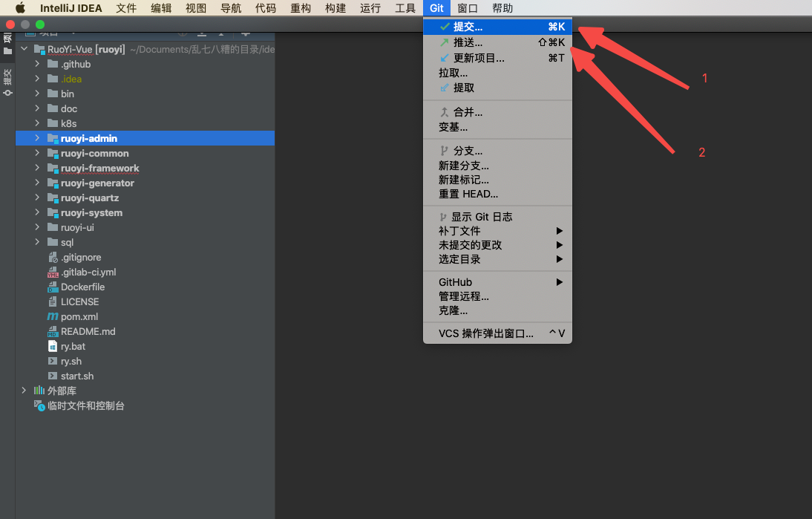Screen dimensions: 812x519
Task: Click the .gitlab-ci.yml file icon
Action: (x=53, y=272)
